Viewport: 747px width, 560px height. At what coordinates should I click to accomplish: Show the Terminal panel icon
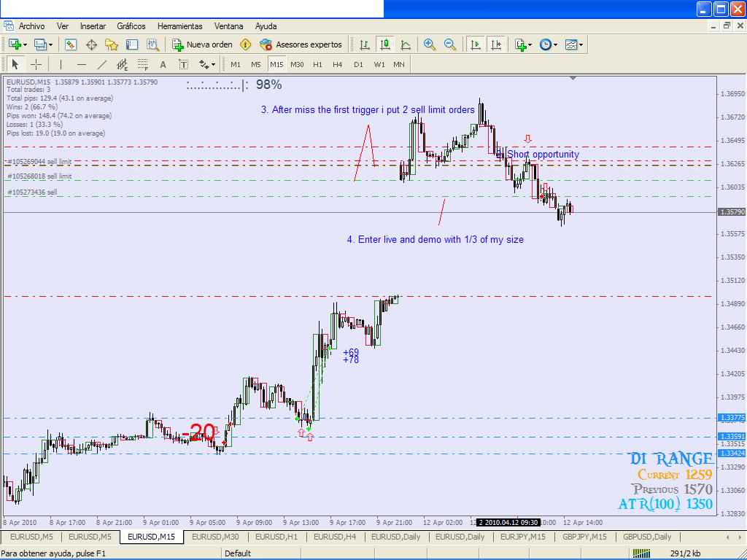coord(132,44)
